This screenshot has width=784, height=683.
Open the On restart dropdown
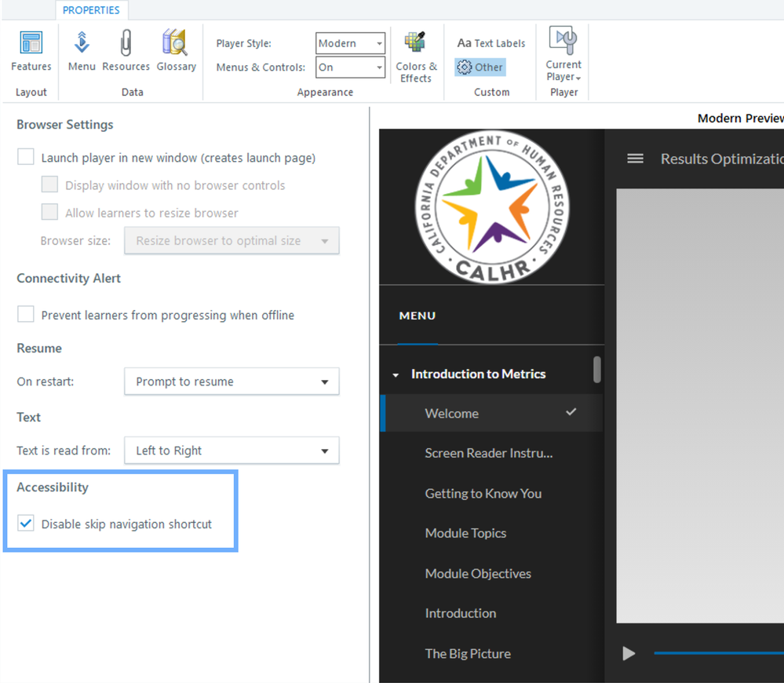pos(232,382)
